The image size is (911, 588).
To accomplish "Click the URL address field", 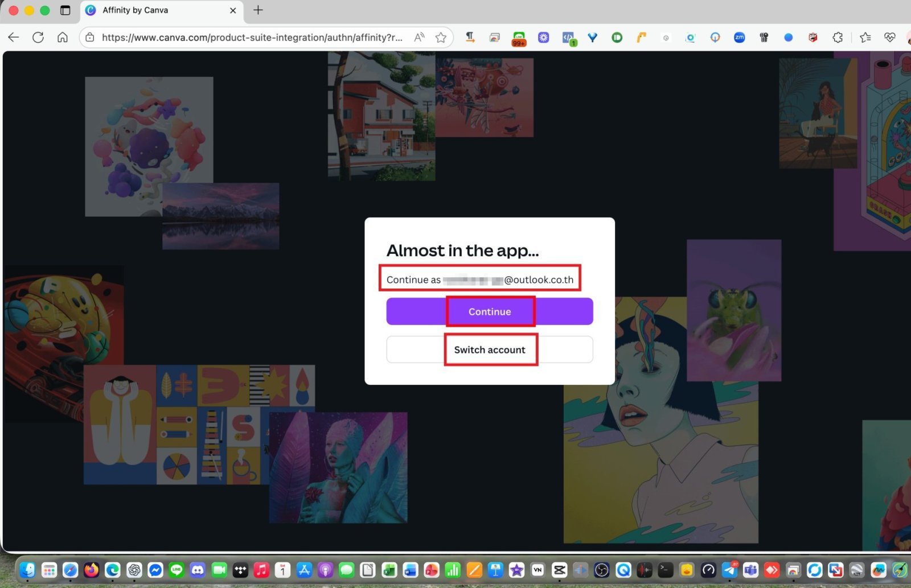I will pos(251,38).
